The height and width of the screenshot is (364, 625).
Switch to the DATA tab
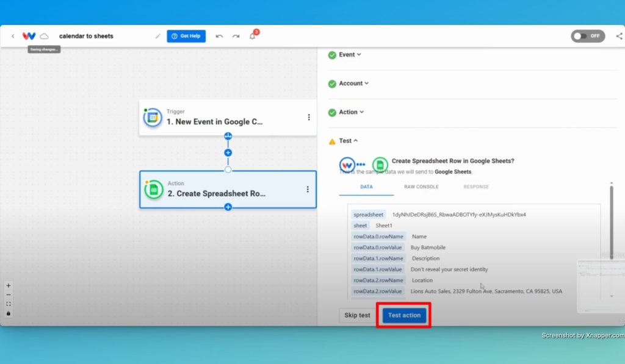point(366,187)
